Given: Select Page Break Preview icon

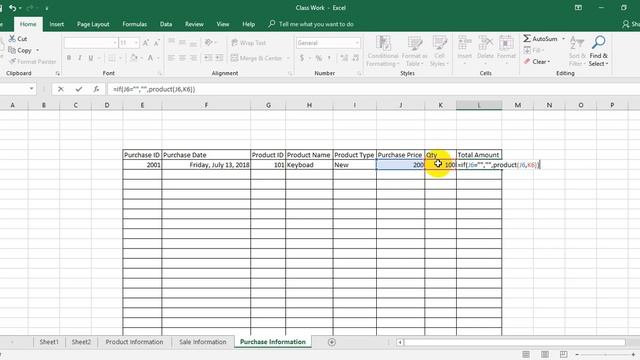Looking at the screenshot, I should (563, 354).
